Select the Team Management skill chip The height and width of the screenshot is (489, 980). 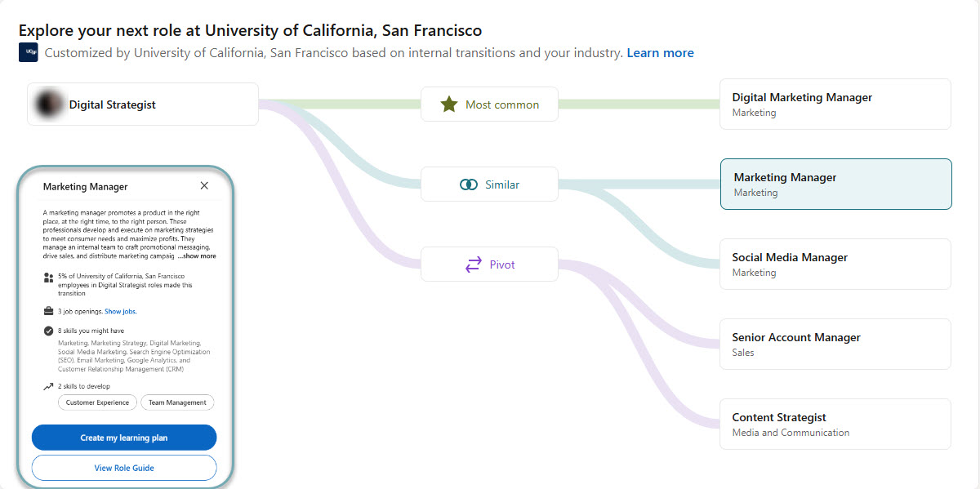tap(177, 402)
